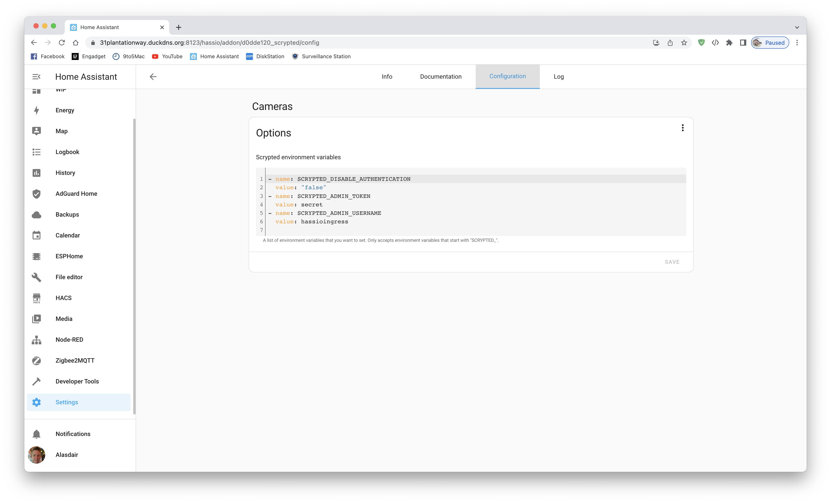The image size is (831, 504).
Task: Collapse the Home Assistant sidebar
Action: tap(36, 76)
